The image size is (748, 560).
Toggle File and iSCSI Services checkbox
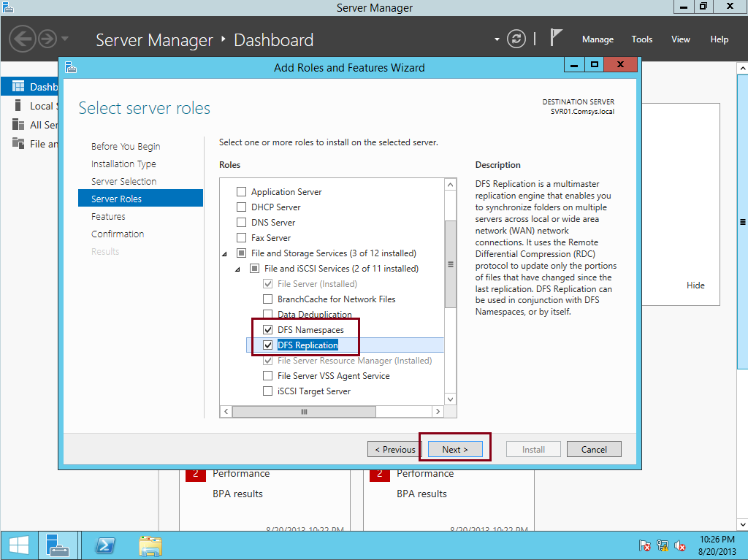255,269
